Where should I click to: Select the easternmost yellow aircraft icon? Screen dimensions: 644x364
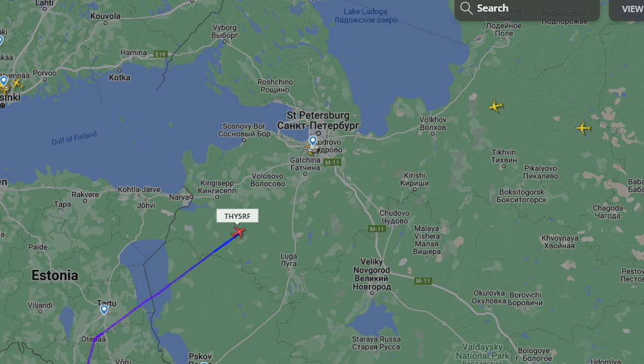[x=583, y=128]
